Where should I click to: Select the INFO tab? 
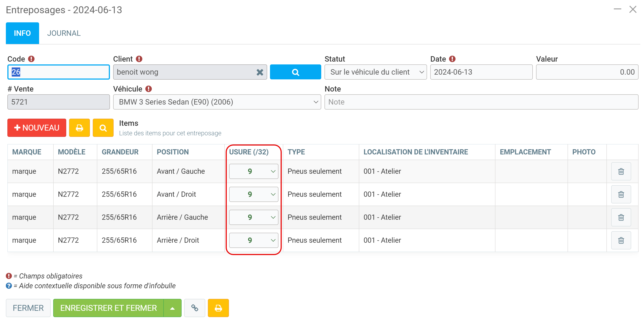22,33
